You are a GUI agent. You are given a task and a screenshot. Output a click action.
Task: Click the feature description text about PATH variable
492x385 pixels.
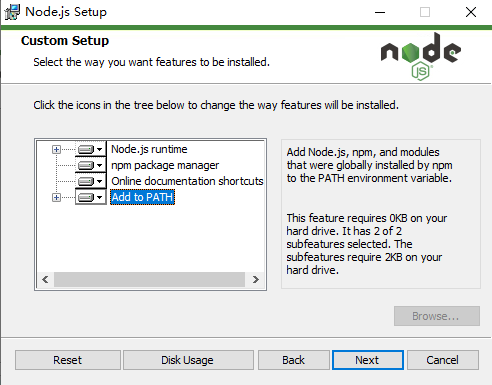369,165
